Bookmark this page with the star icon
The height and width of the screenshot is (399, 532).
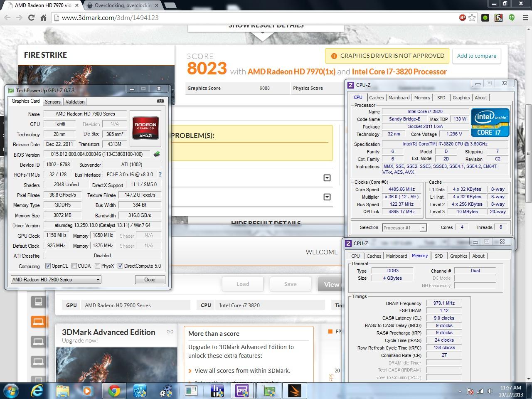pyautogui.click(x=472, y=17)
